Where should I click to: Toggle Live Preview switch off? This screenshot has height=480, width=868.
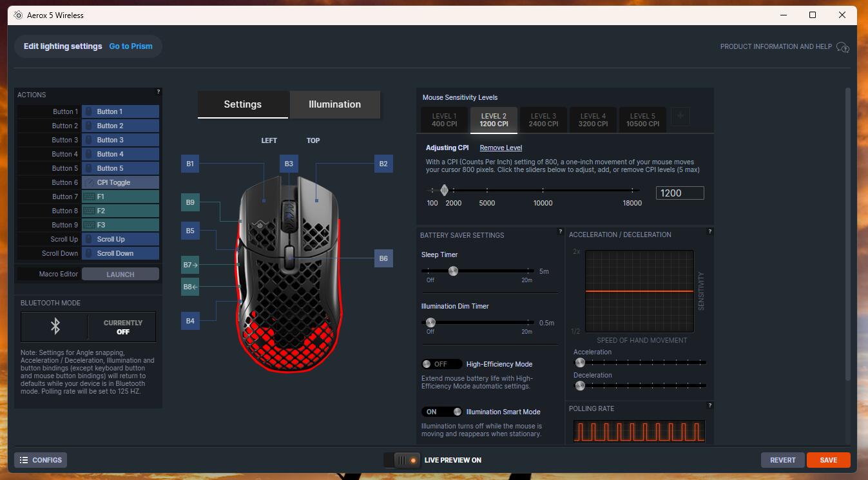tap(401, 460)
